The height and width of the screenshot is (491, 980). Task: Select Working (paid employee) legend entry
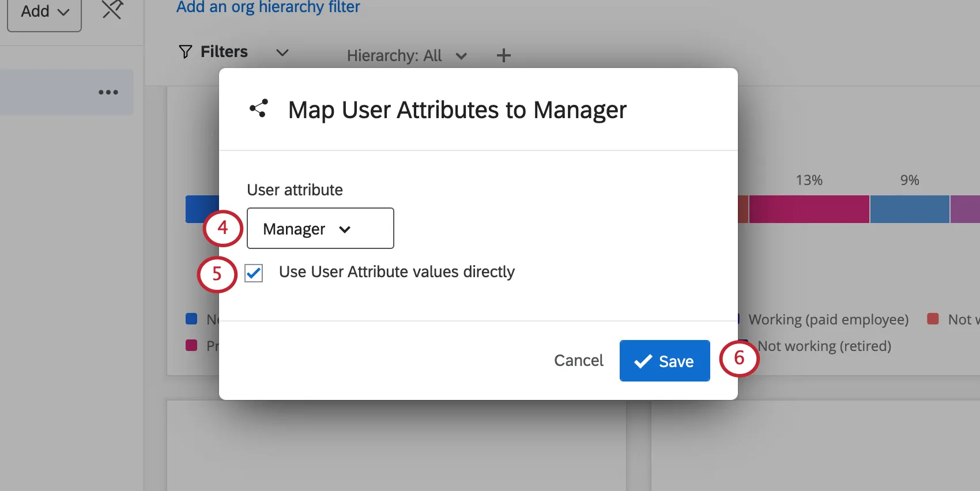point(828,320)
